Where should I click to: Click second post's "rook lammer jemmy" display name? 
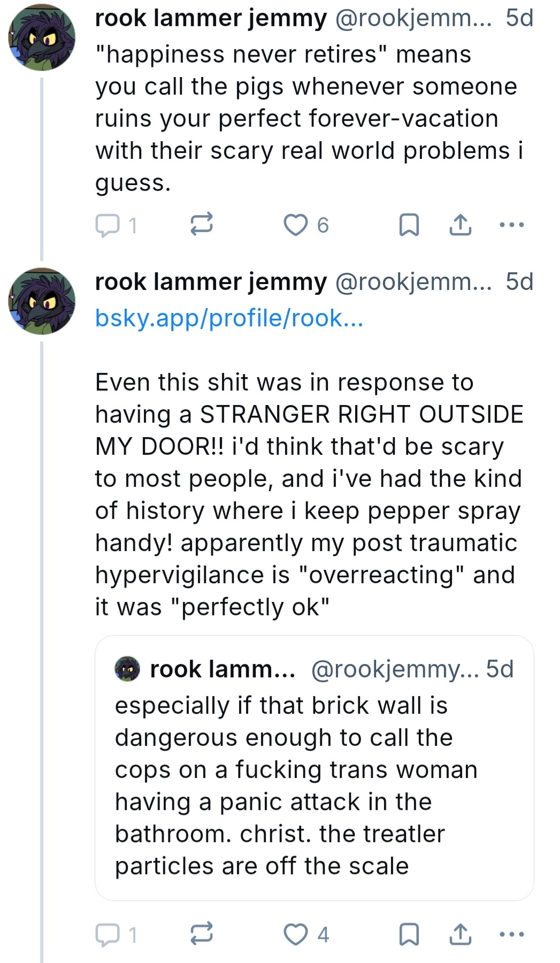coord(211,282)
